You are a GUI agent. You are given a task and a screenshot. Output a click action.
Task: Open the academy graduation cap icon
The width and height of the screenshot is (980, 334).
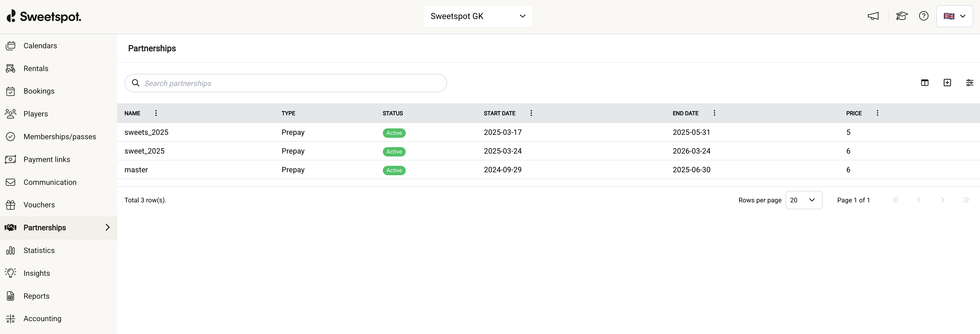[x=902, y=16]
